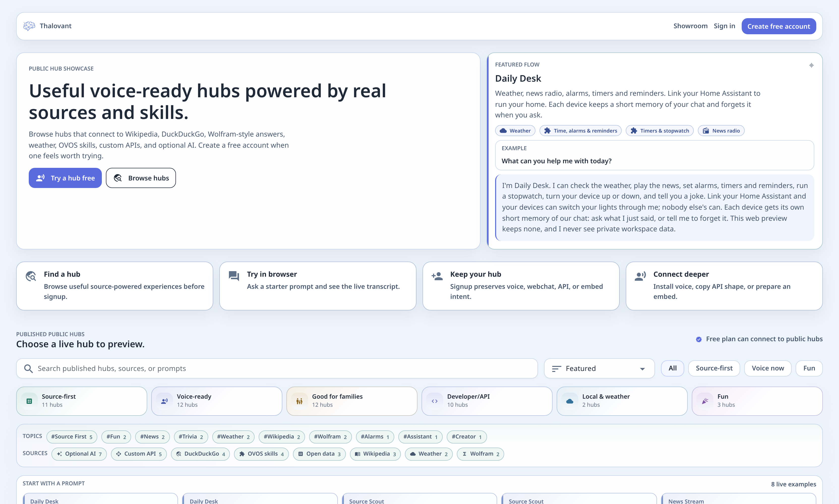839x504 pixels.
Task: Select the News radio flow tag
Action: [x=721, y=131]
